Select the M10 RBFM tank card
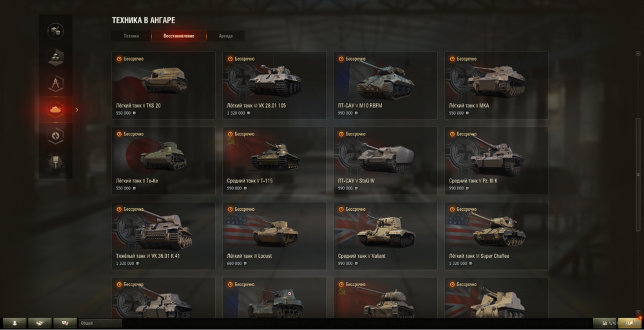The width and height of the screenshot is (644, 330). tap(385, 86)
